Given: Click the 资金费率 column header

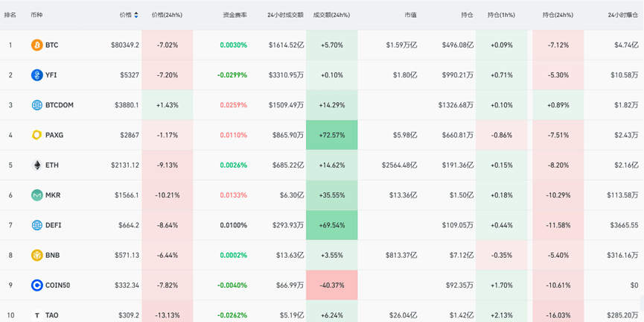Looking at the screenshot, I should pos(235,15).
